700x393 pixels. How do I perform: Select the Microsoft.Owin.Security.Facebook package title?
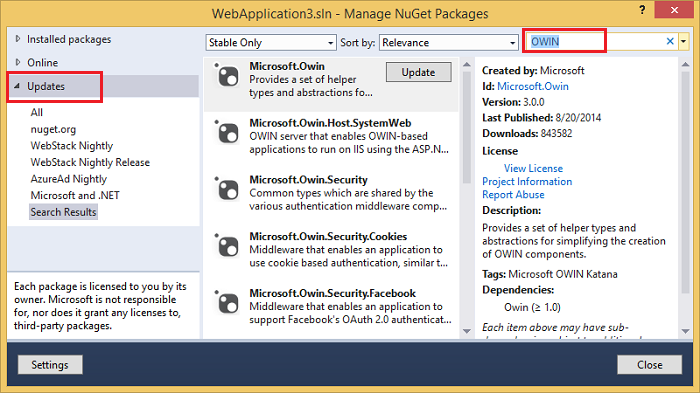pyautogui.click(x=332, y=293)
